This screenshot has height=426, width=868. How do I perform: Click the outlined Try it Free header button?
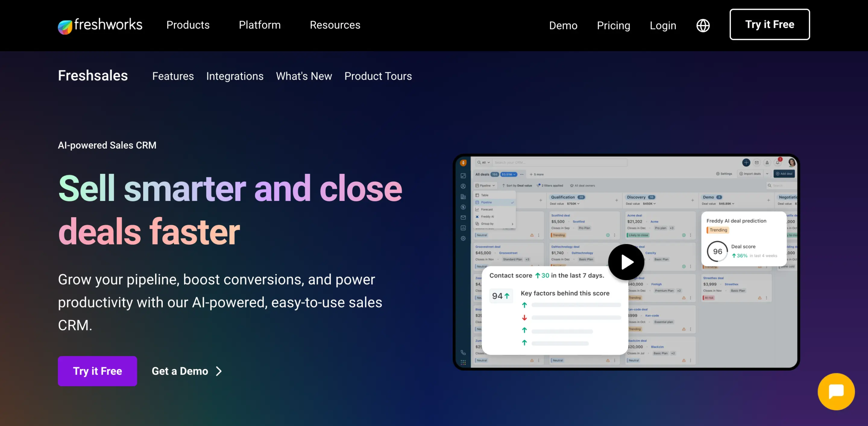(770, 24)
